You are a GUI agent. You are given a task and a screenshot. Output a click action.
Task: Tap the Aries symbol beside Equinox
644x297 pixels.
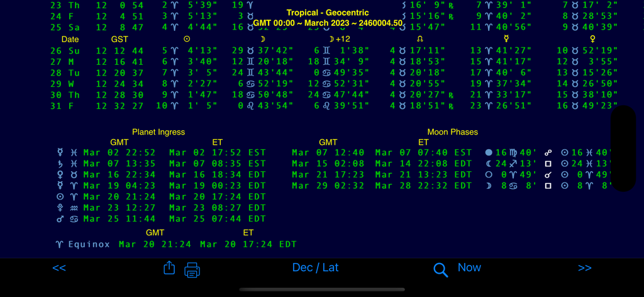tap(59, 244)
